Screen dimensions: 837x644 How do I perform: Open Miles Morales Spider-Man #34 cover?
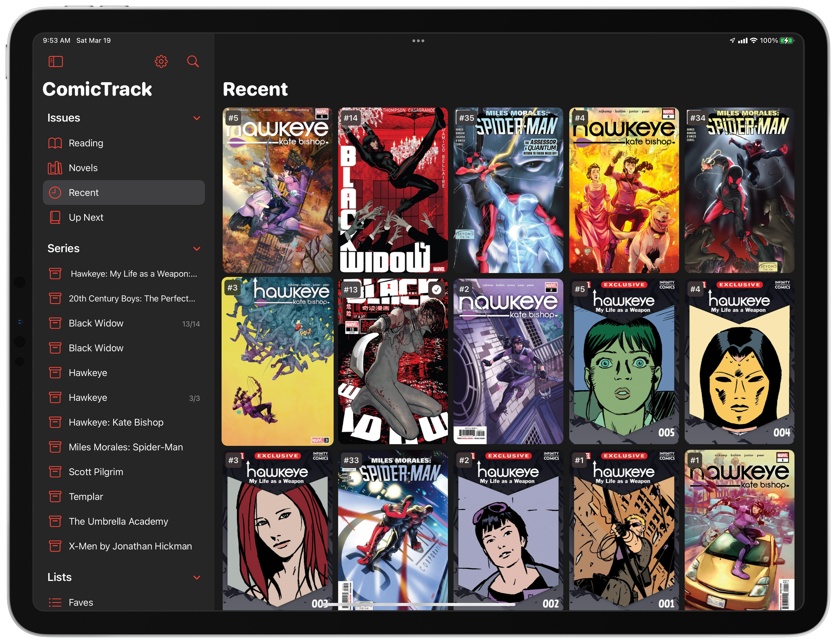739,190
